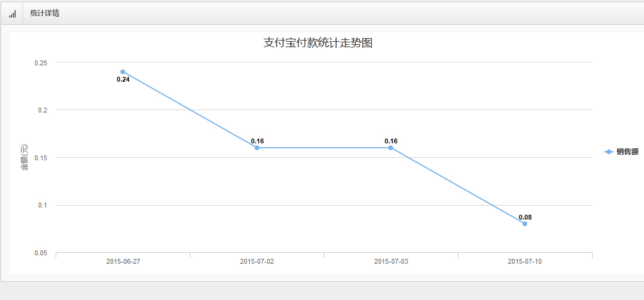Click the 统计详情 panel header title
The width and height of the screenshot is (644, 300).
45,13
